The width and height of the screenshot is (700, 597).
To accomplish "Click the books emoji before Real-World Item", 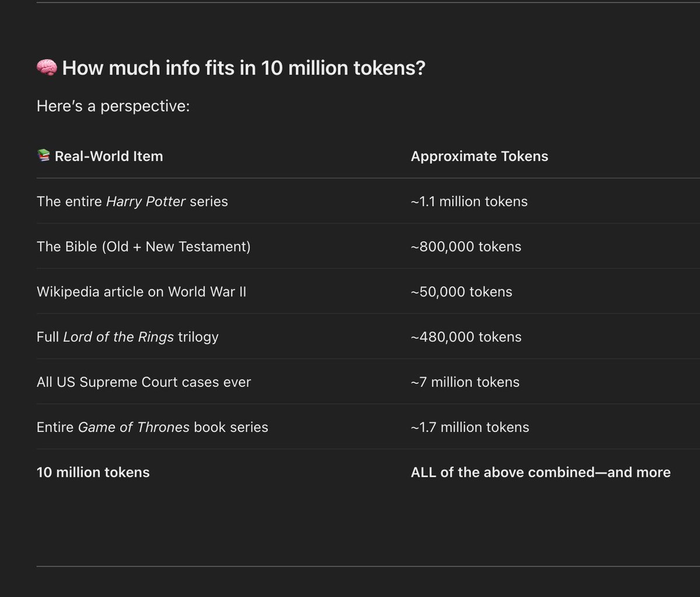I will pos(43,156).
